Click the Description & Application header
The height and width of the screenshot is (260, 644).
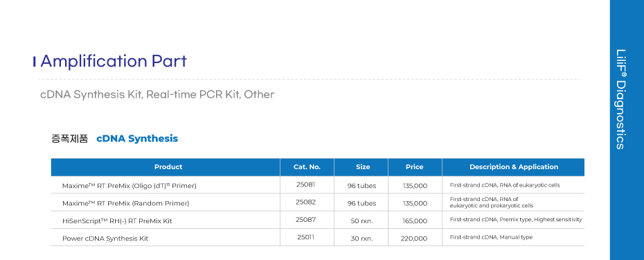[x=514, y=167]
